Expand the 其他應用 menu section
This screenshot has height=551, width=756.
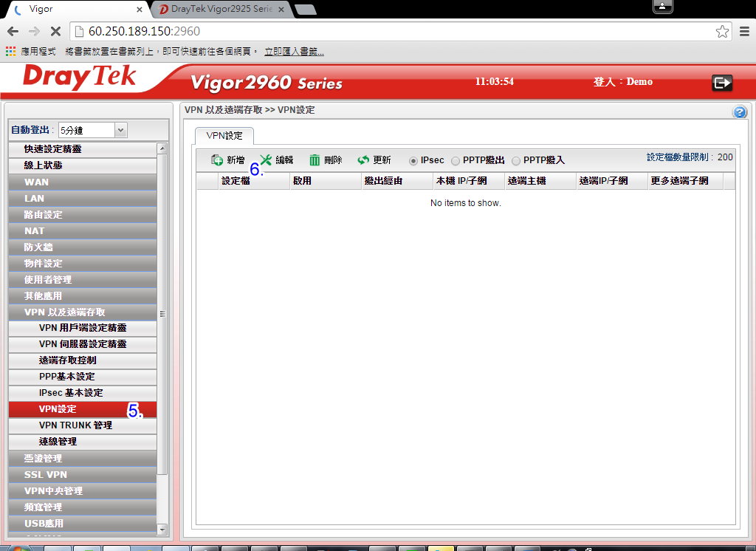(x=83, y=295)
